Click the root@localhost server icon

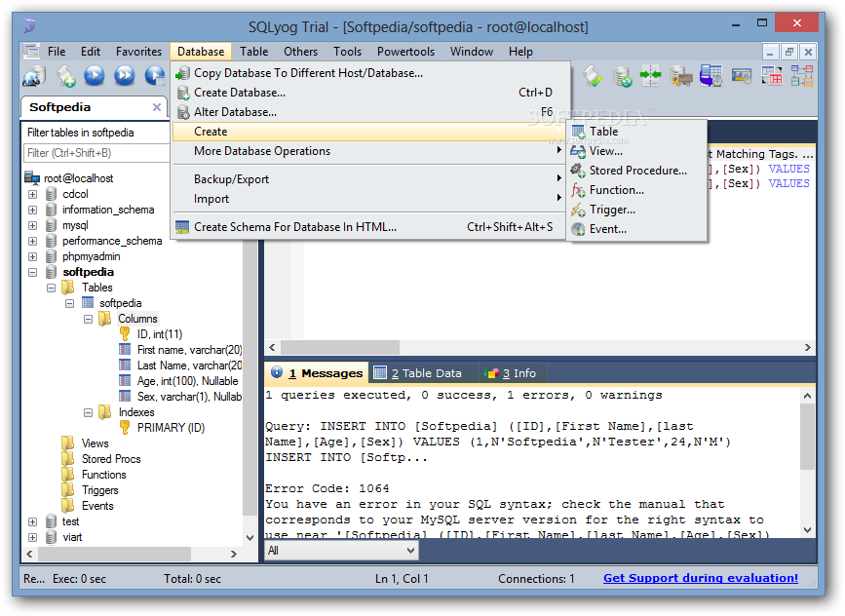[32, 177]
